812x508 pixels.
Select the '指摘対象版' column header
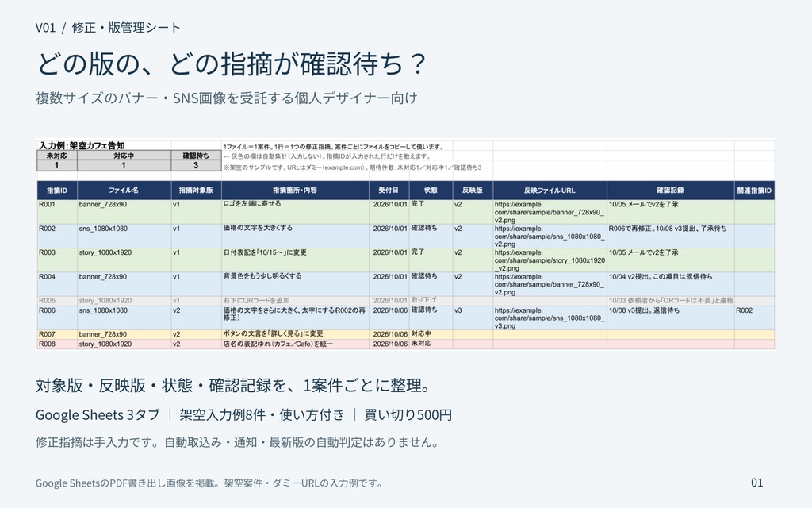click(196, 190)
